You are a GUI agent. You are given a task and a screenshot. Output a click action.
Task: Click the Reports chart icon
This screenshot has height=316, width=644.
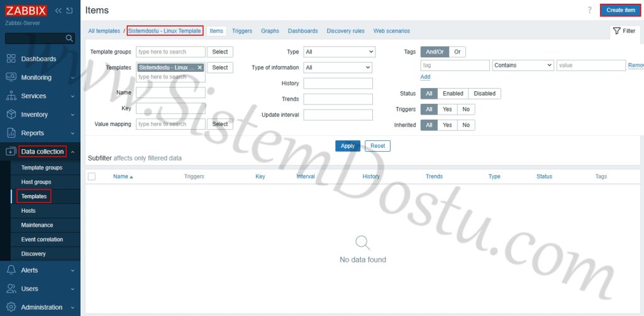click(11, 133)
